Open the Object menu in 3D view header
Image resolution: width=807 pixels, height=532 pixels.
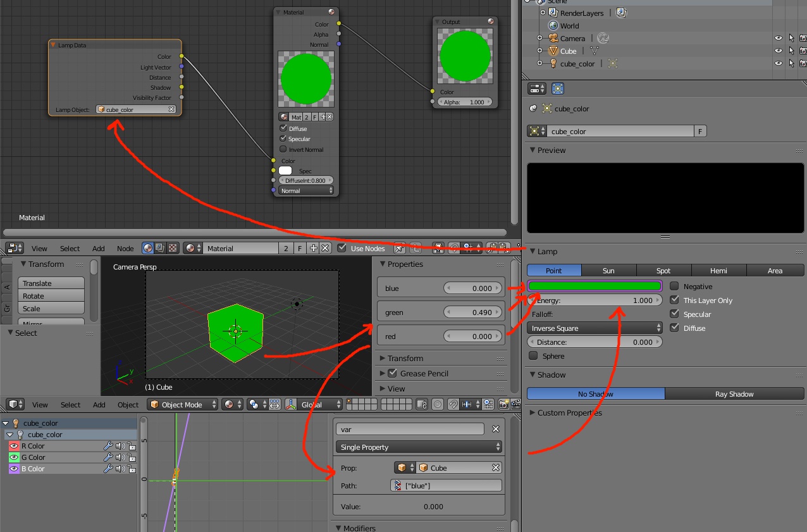tap(128, 405)
